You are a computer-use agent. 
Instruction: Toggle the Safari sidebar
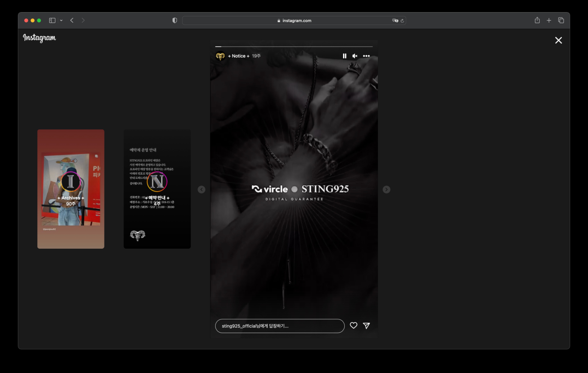tap(52, 20)
